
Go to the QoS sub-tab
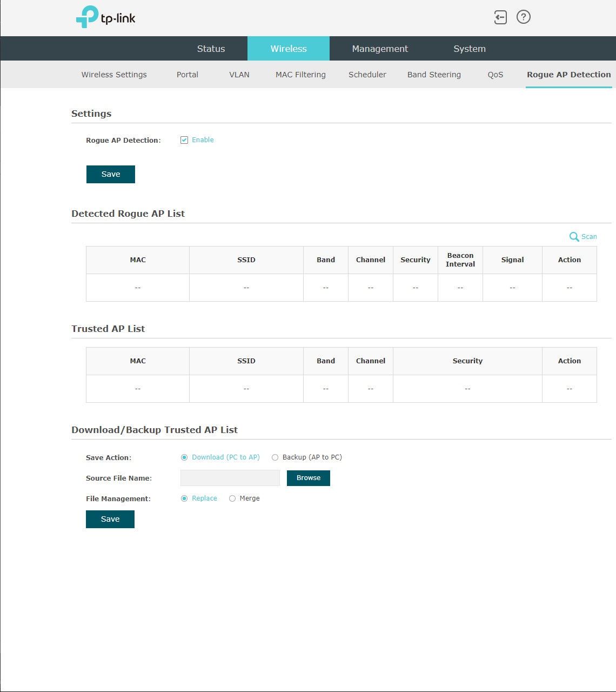point(496,75)
